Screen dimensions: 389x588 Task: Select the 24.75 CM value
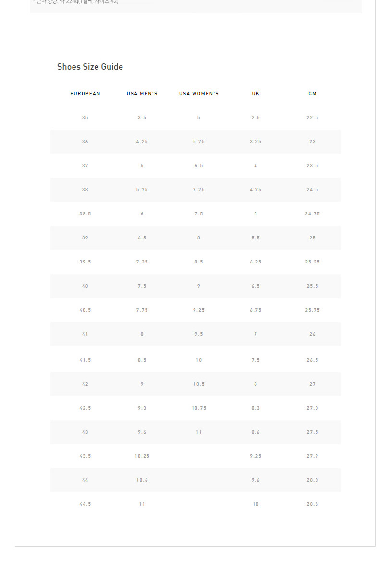pyautogui.click(x=313, y=214)
